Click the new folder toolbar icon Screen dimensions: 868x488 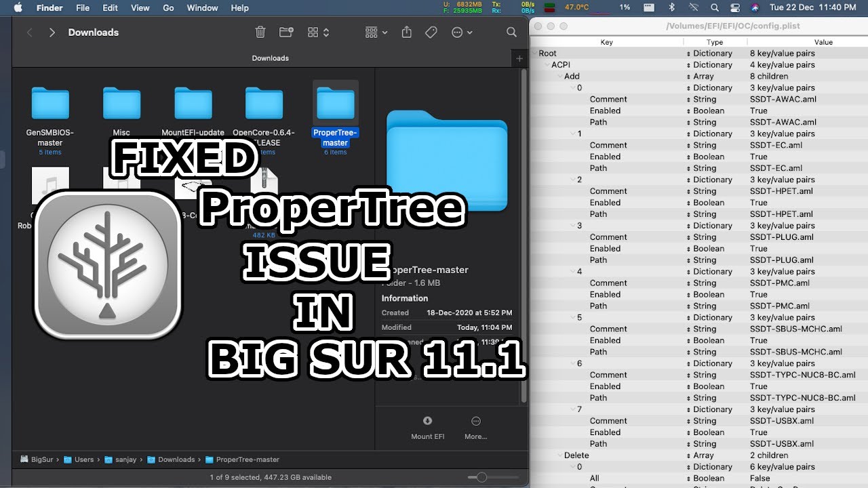[286, 32]
